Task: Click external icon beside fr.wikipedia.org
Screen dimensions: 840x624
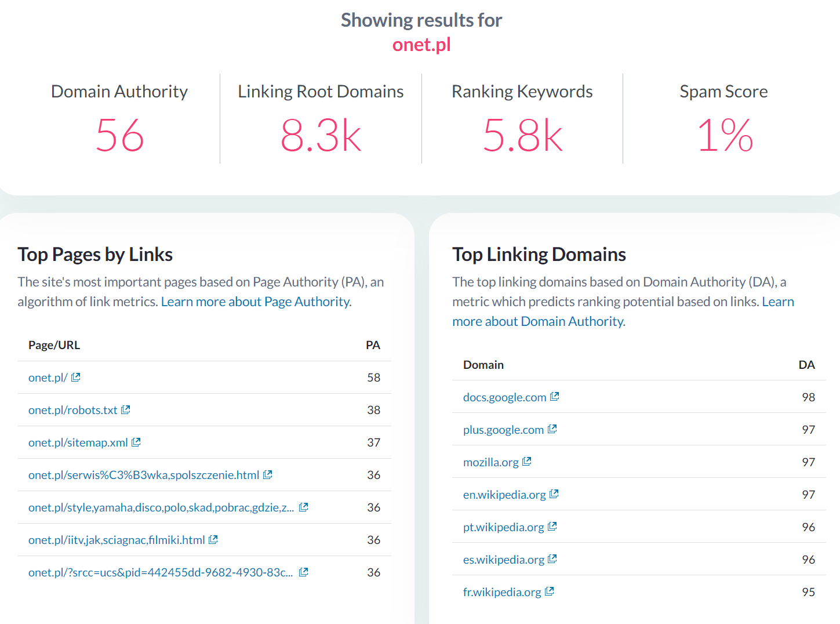Action: (x=549, y=591)
